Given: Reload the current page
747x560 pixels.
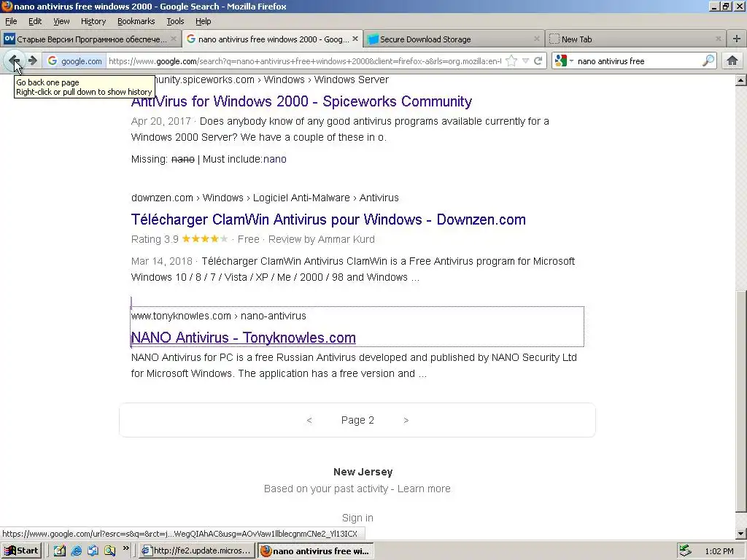Looking at the screenshot, I should [538, 61].
